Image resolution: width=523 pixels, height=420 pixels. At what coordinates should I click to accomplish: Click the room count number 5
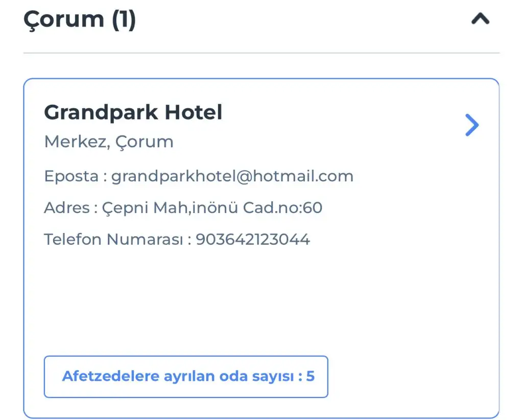[x=310, y=377]
